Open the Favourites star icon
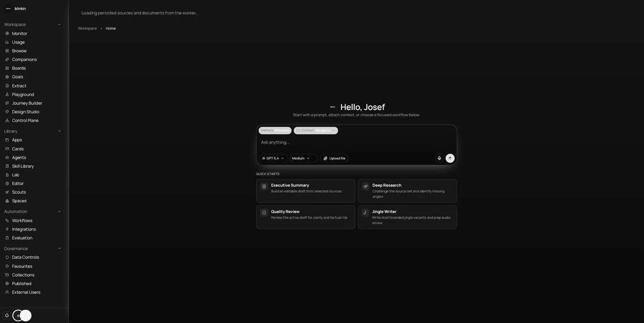This screenshot has height=323, width=644. pos(7,266)
